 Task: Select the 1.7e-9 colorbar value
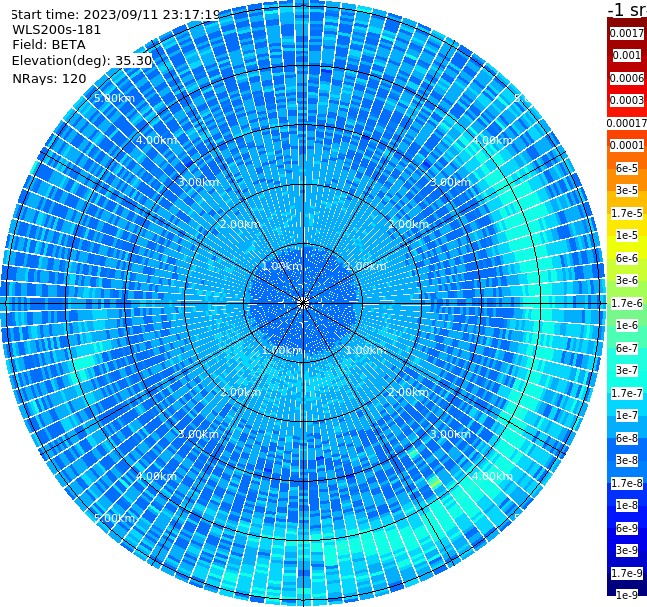pos(627,573)
